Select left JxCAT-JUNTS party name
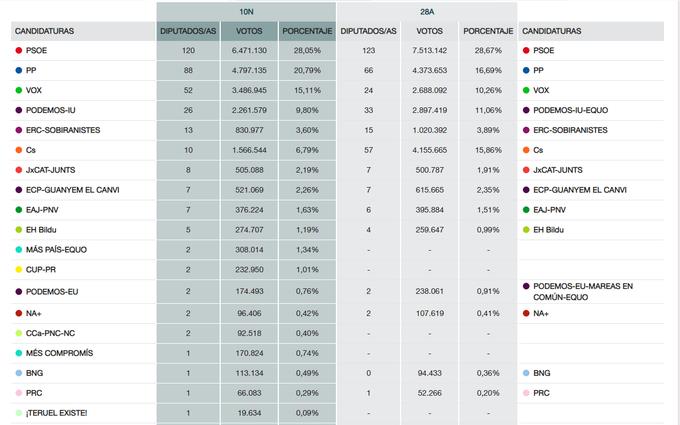This screenshot has height=425, width=680. point(51,170)
